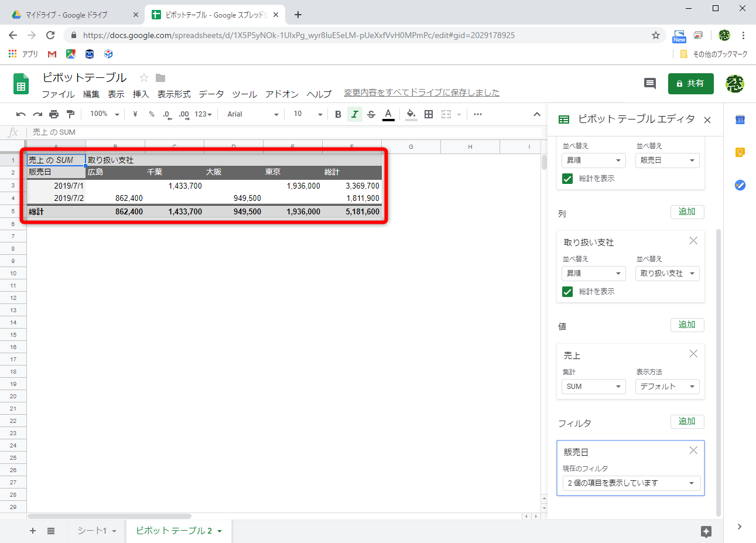Toggle bold formatting in the toolbar

pyautogui.click(x=338, y=114)
